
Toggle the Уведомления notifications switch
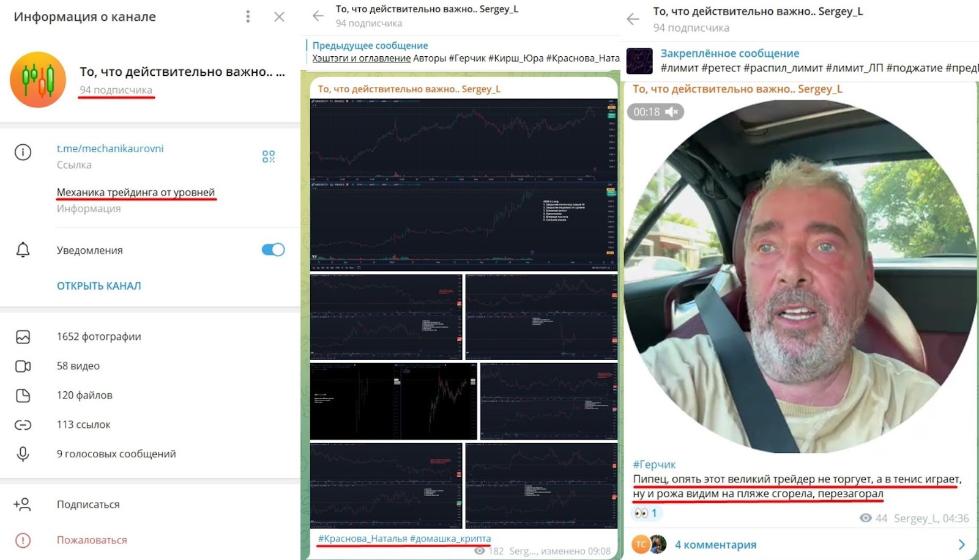tap(273, 249)
